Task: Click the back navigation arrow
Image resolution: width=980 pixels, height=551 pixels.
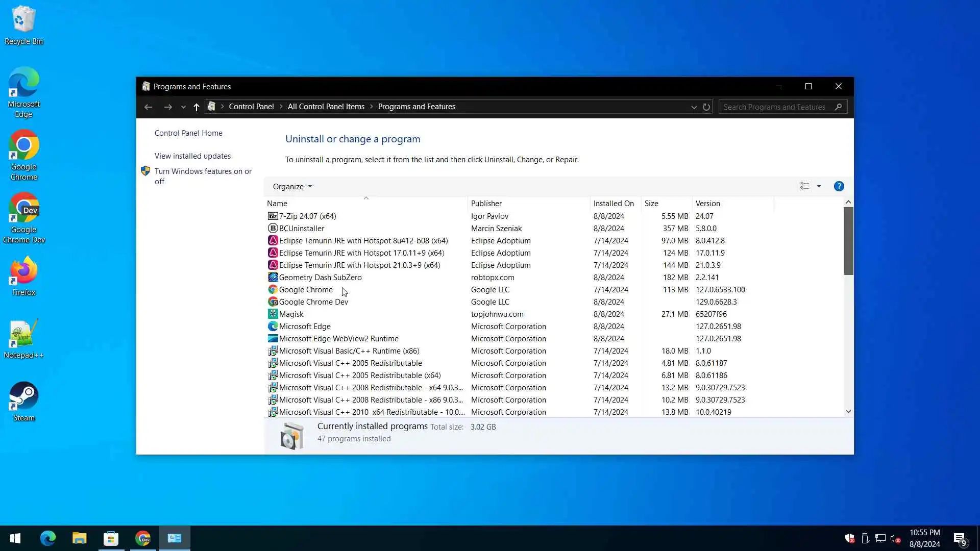Action: 148,107
